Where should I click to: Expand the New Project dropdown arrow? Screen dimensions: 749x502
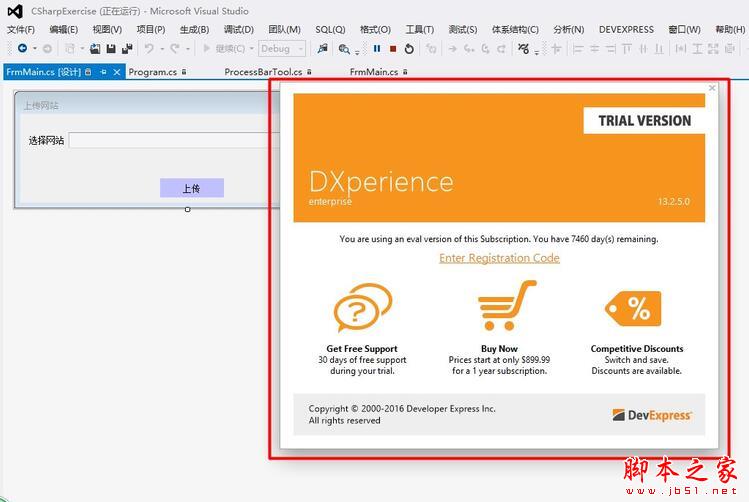point(82,49)
